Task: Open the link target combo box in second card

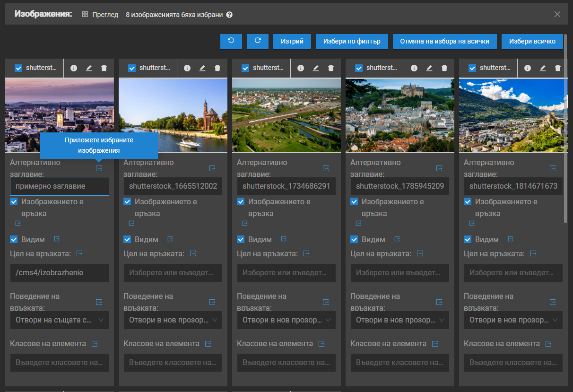Action: click(173, 273)
